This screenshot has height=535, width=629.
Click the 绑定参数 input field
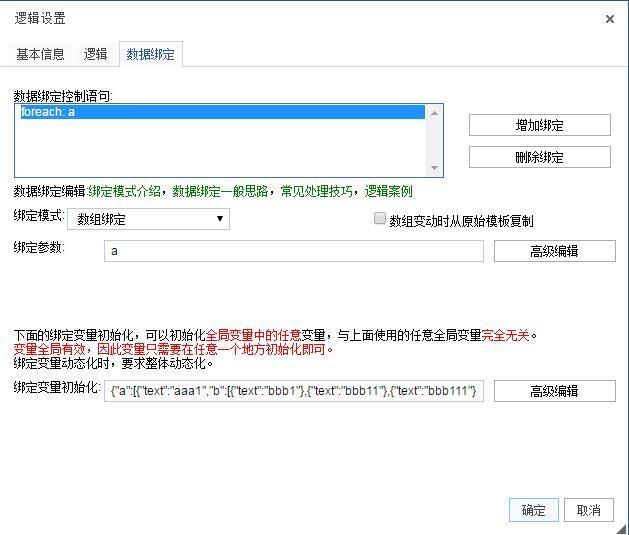293,251
